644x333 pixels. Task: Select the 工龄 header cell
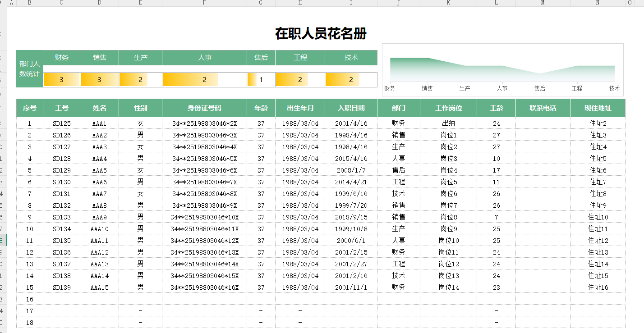(x=496, y=108)
